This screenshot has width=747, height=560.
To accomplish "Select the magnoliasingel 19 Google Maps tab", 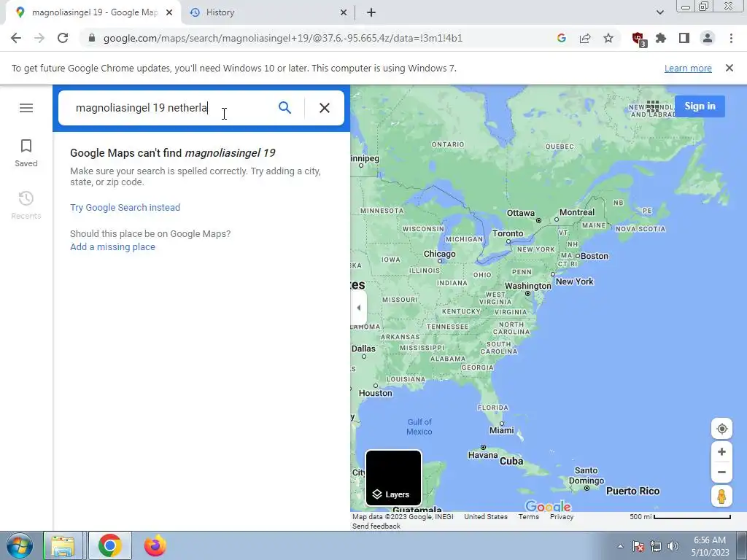I will 94,12.
